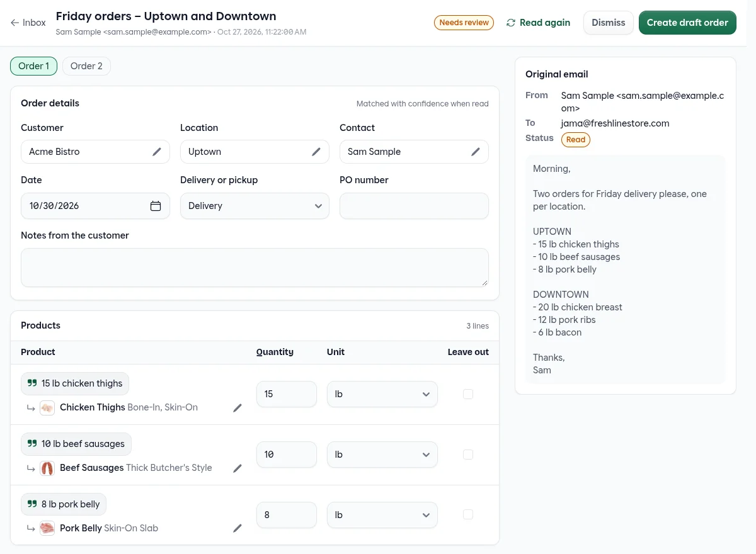Go back to Inbox
The image size is (756, 554).
[x=28, y=23]
